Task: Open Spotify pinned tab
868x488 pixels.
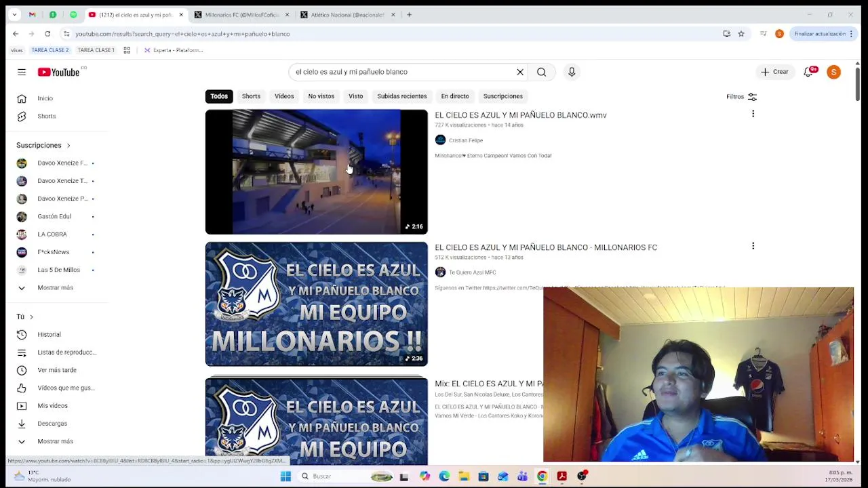Action: [x=73, y=14]
